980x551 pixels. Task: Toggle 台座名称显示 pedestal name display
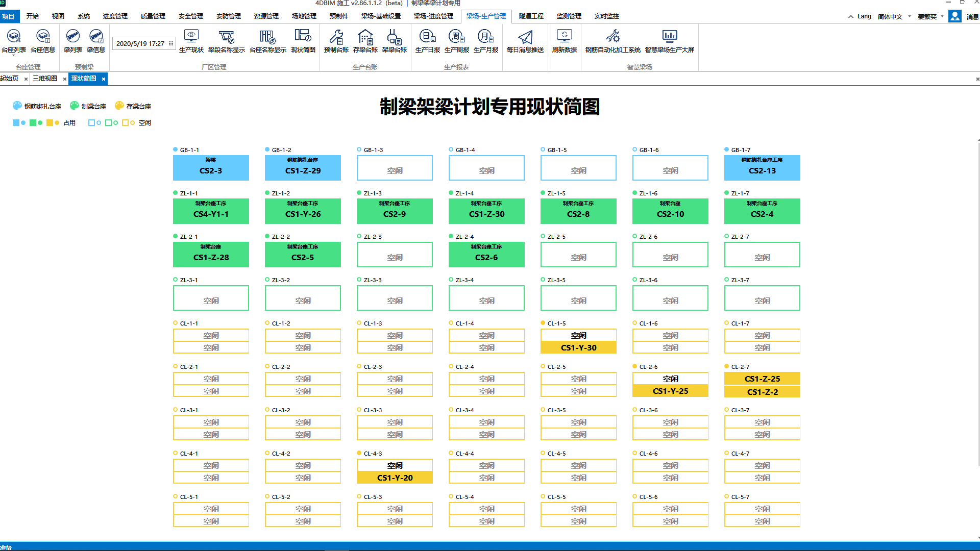(268, 41)
